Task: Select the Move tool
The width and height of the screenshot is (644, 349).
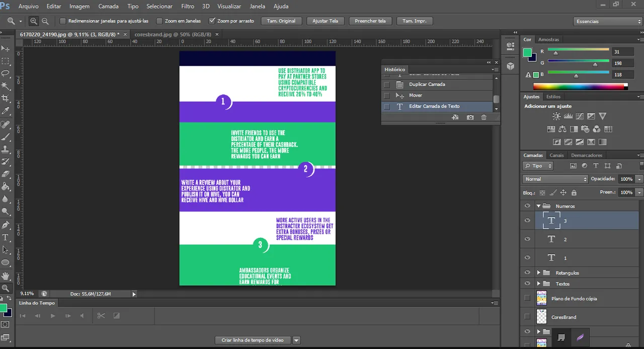Action: tap(6, 48)
